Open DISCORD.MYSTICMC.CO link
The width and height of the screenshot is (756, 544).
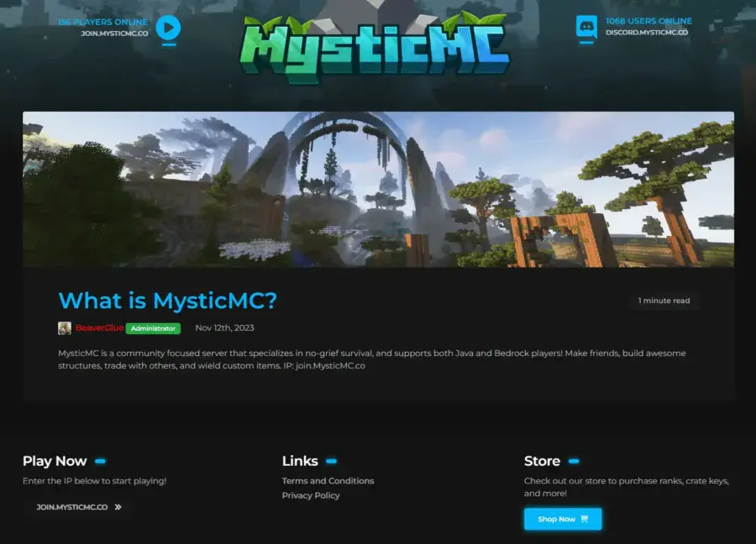tap(647, 32)
